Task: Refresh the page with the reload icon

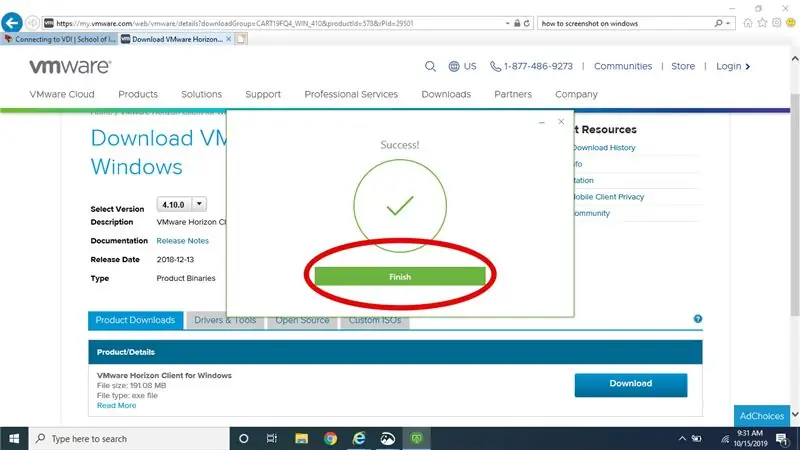Action: click(527, 23)
